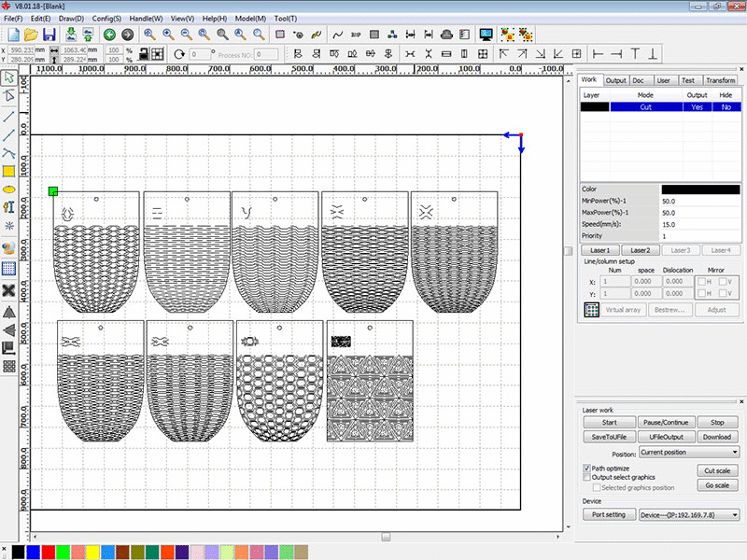Click the Download button
Screen dimensions: 747x560
coord(716,437)
